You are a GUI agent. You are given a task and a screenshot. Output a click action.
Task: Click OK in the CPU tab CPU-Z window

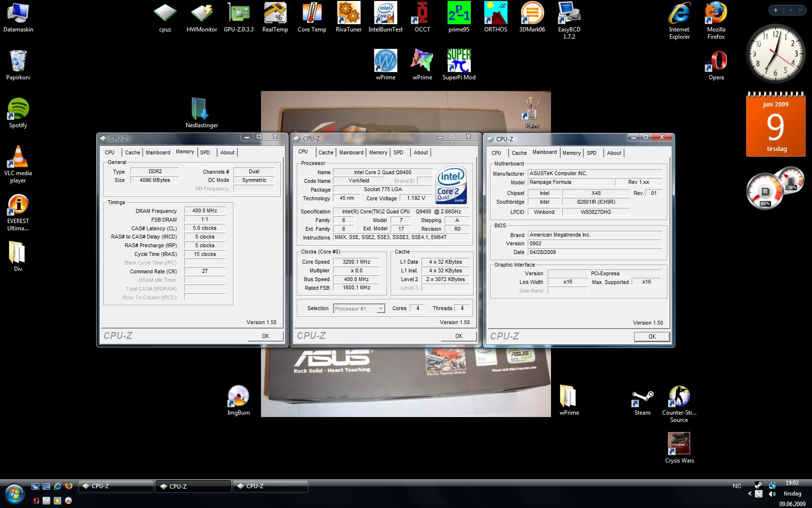[459, 336]
